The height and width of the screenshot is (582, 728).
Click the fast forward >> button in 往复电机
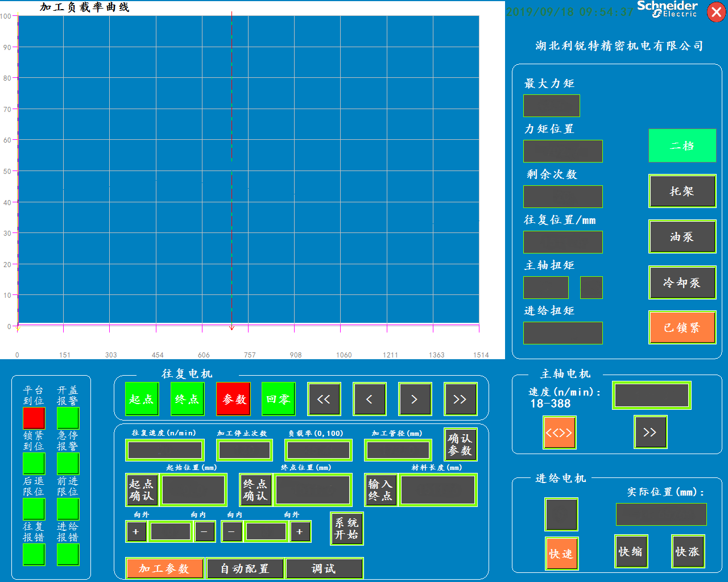(x=460, y=399)
